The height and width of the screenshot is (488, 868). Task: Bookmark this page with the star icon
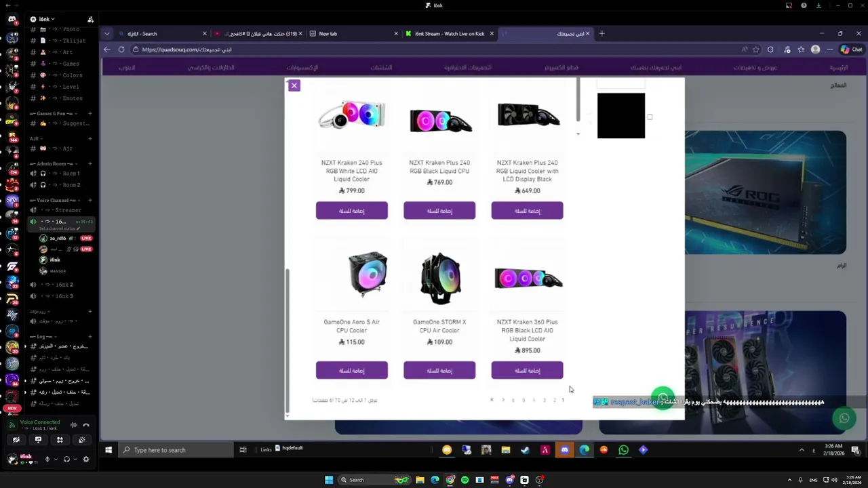click(x=756, y=49)
